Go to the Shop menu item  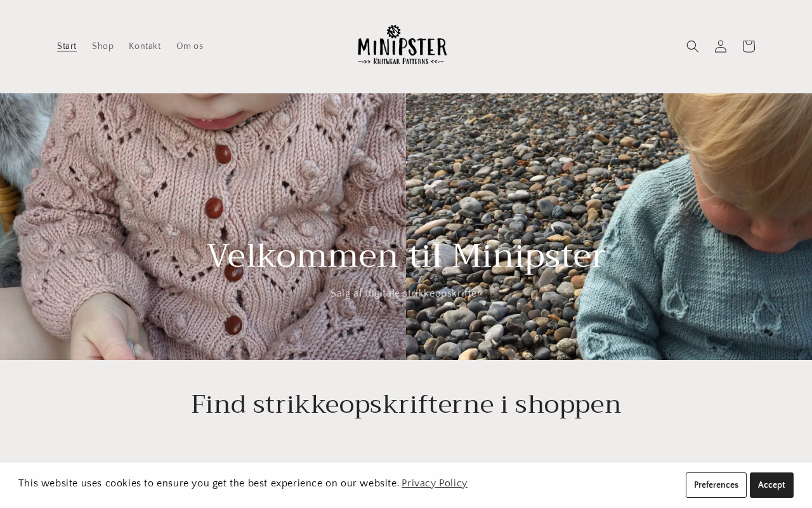pos(103,46)
